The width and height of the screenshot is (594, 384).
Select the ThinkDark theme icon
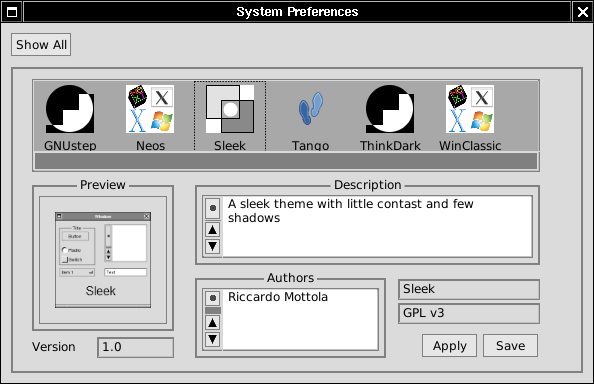click(390, 109)
